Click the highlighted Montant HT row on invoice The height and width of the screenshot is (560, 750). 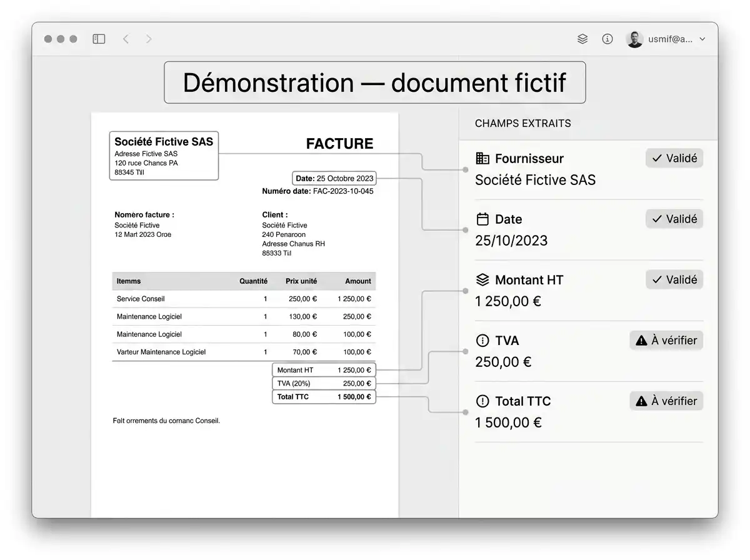[x=324, y=370]
